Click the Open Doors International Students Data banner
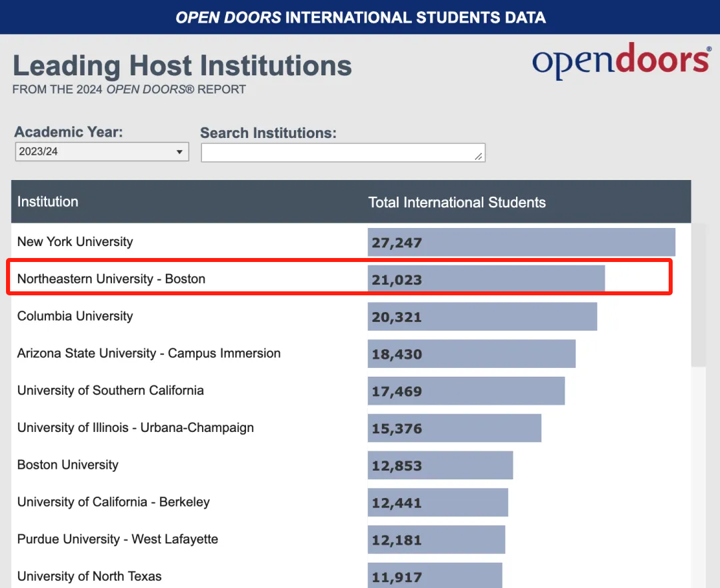Image resolution: width=720 pixels, height=588 pixels. click(x=361, y=17)
